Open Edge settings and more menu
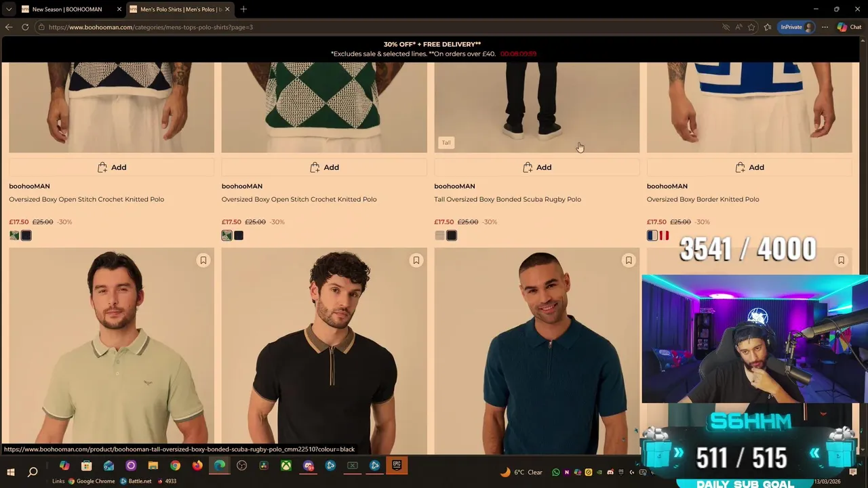Image resolution: width=868 pixels, height=488 pixels. [x=825, y=27]
